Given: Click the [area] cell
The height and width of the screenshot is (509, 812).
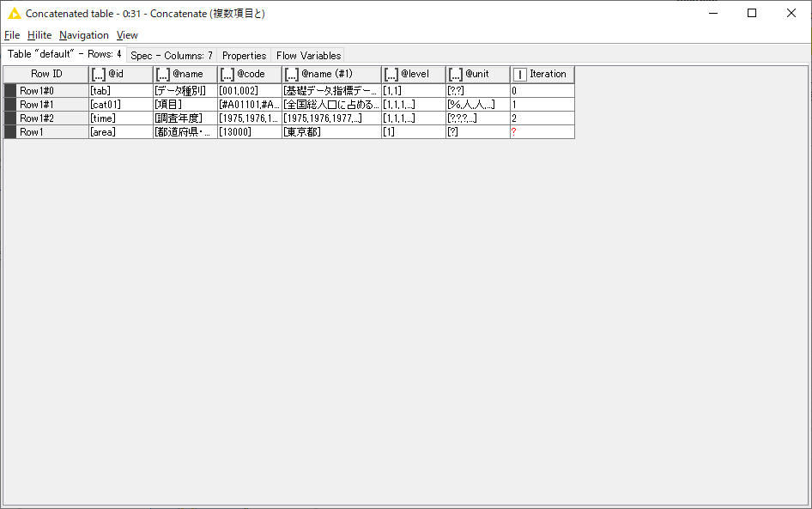Looking at the screenshot, I should [x=121, y=132].
